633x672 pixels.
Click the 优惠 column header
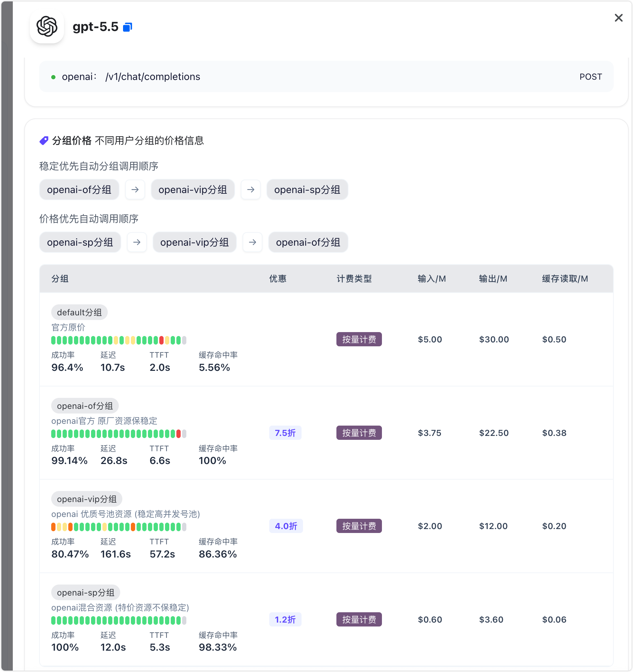pos(278,279)
